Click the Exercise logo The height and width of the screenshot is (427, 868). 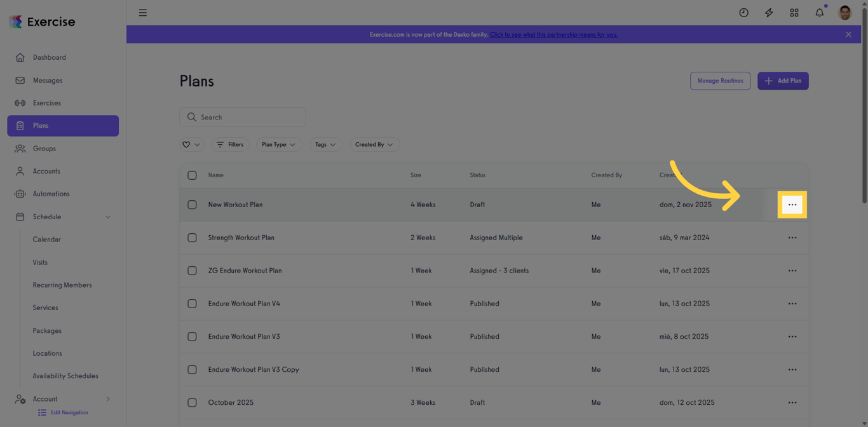click(x=42, y=22)
